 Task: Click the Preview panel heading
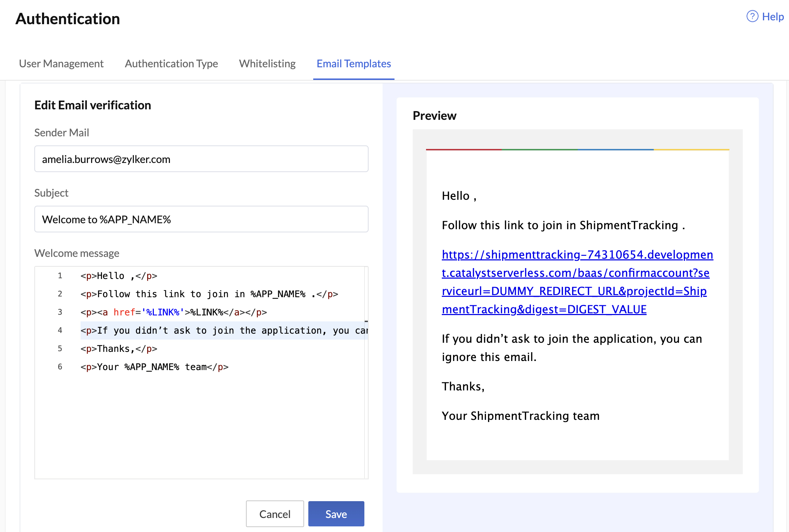click(x=434, y=115)
